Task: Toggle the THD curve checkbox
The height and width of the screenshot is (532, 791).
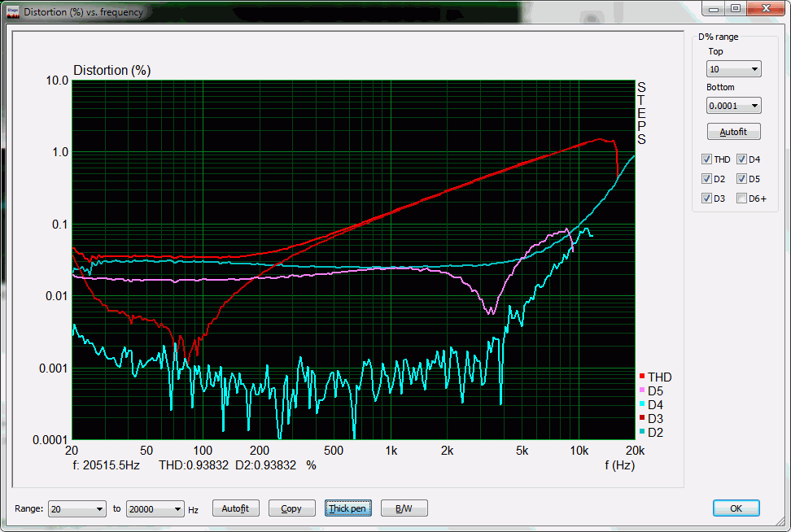Action: [706, 159]
